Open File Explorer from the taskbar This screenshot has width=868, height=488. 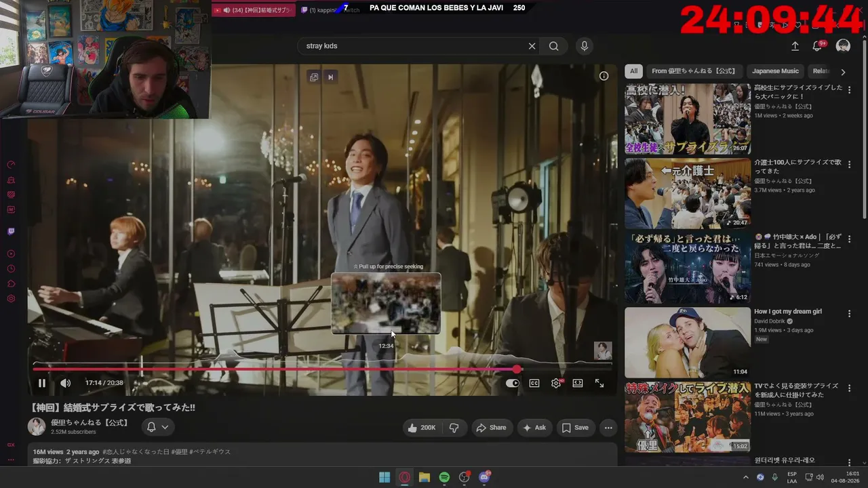425,477
